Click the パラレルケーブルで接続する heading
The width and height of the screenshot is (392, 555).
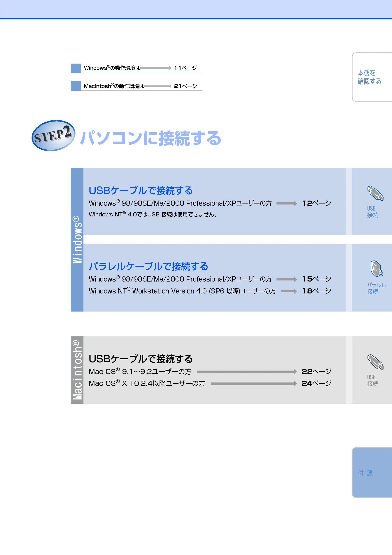[x=148, y=266]
